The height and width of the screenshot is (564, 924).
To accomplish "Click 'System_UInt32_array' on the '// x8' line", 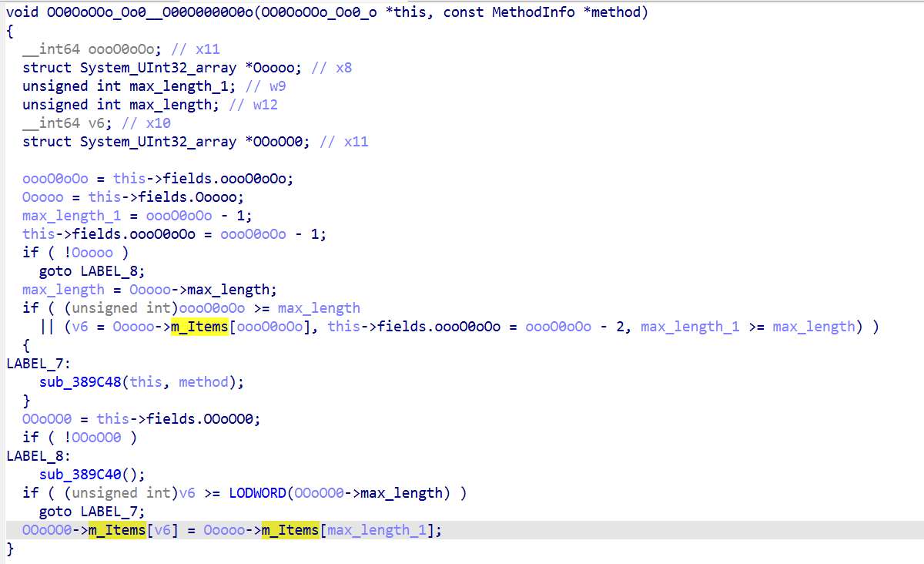I will tap(158, 68).
